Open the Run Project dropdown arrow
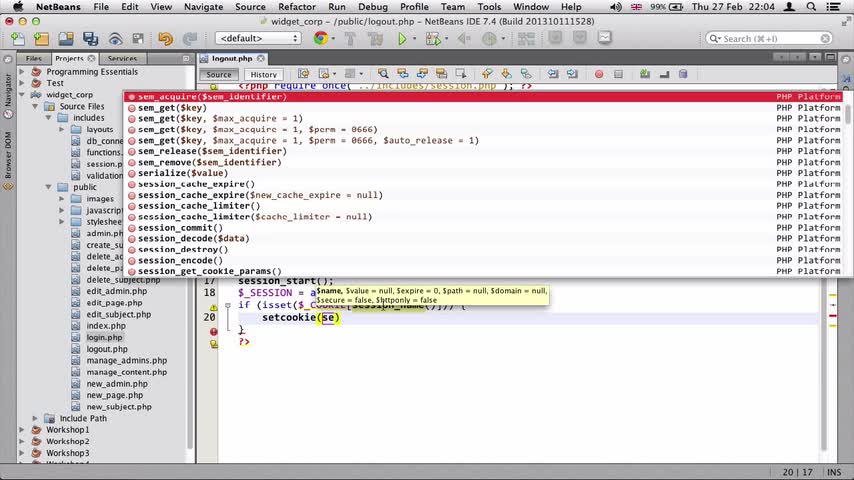Viewport: 854px width, 480px height. pyautogui.click(x=414, y=39)
